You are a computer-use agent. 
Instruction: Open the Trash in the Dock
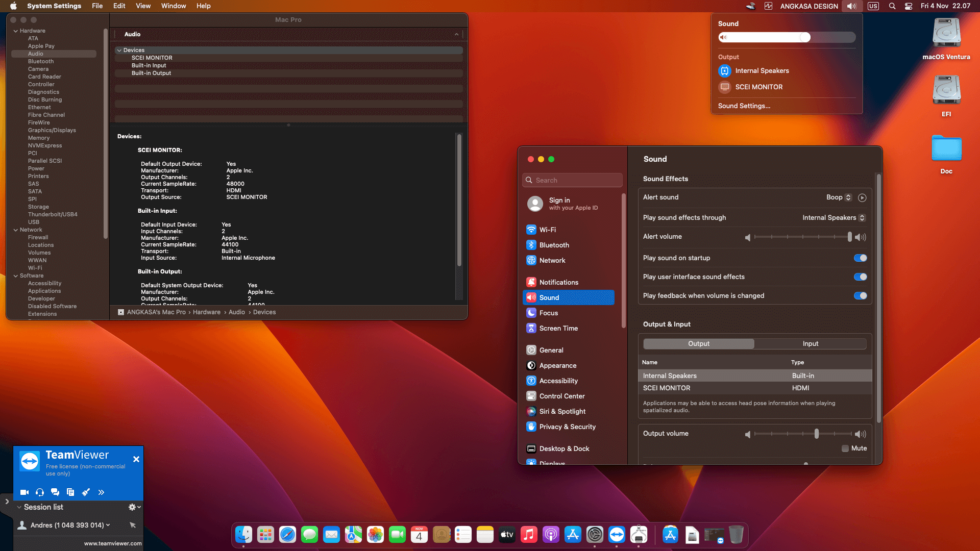(736, 534)
